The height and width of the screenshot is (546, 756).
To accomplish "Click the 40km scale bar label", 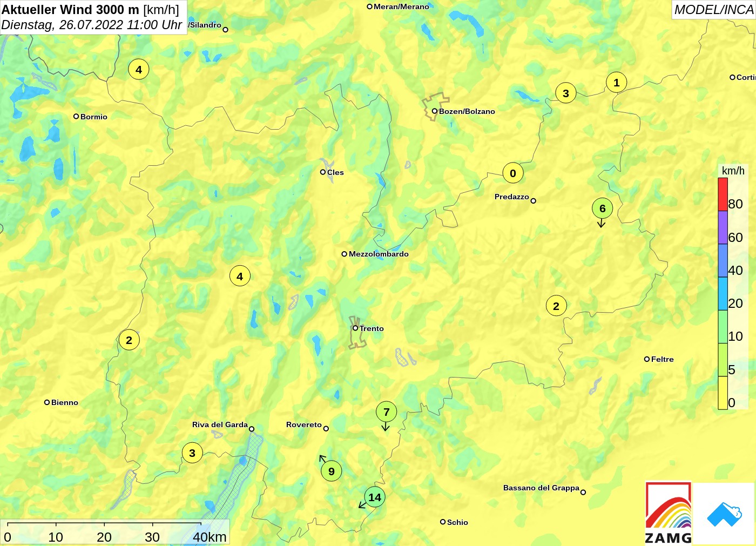I will coord(210,537).
